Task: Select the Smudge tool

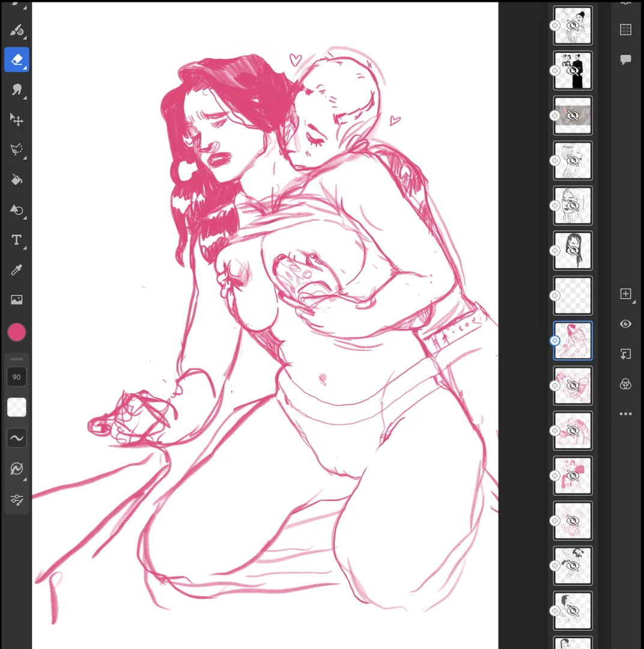Action: [17, 90]
